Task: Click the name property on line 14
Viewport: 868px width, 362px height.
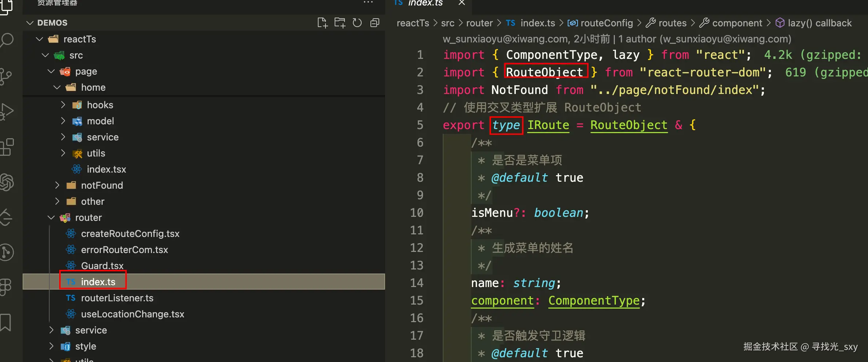Action: tap(485, 283)
